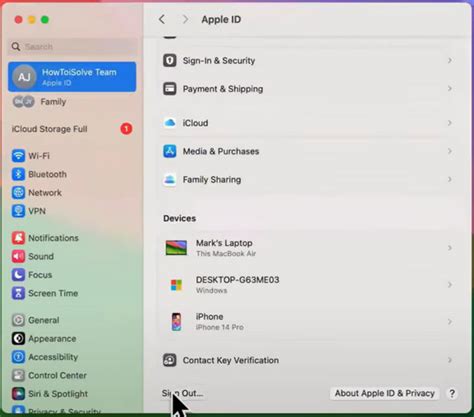Click the Sign-In & Security shield icon
The height and width of the screenshot is (417, 474).
tap(170, 61)
